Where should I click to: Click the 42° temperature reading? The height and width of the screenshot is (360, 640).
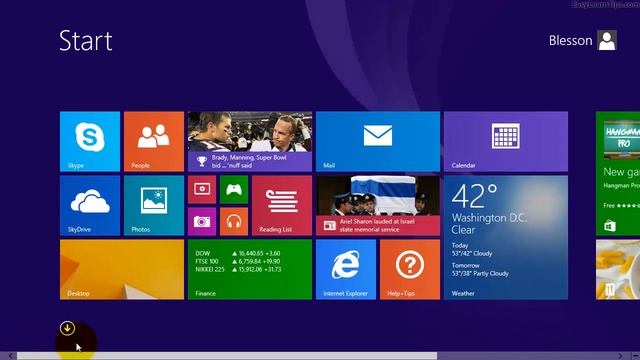(x=474, y=196)
